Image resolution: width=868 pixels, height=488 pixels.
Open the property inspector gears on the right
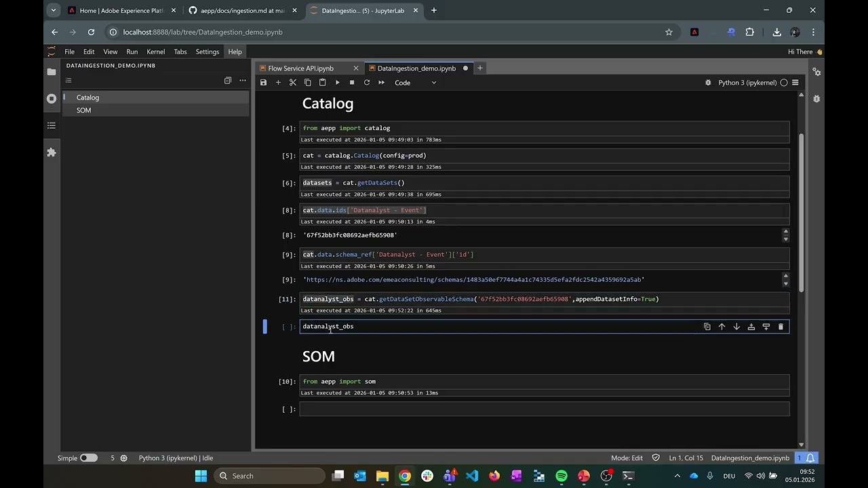[816, 72]
